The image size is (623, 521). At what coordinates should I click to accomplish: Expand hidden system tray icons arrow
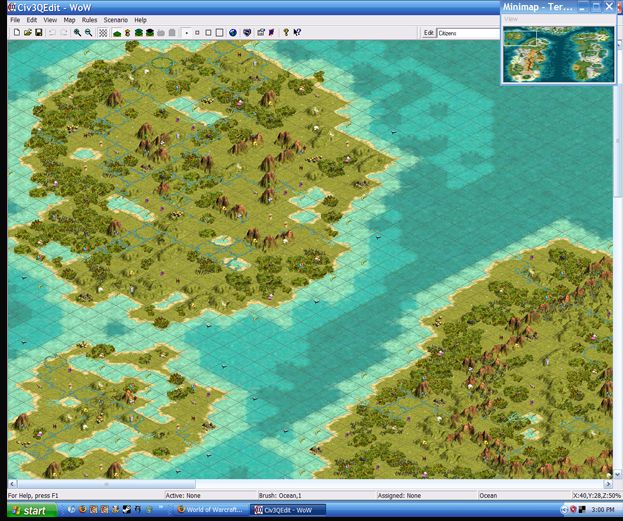point(564,509)
